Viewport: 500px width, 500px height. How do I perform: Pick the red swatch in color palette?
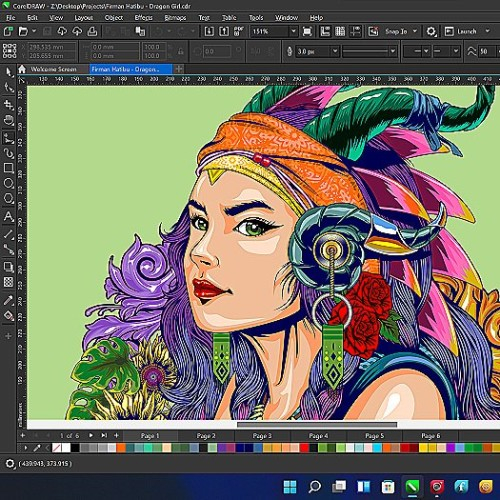point(304,448)
